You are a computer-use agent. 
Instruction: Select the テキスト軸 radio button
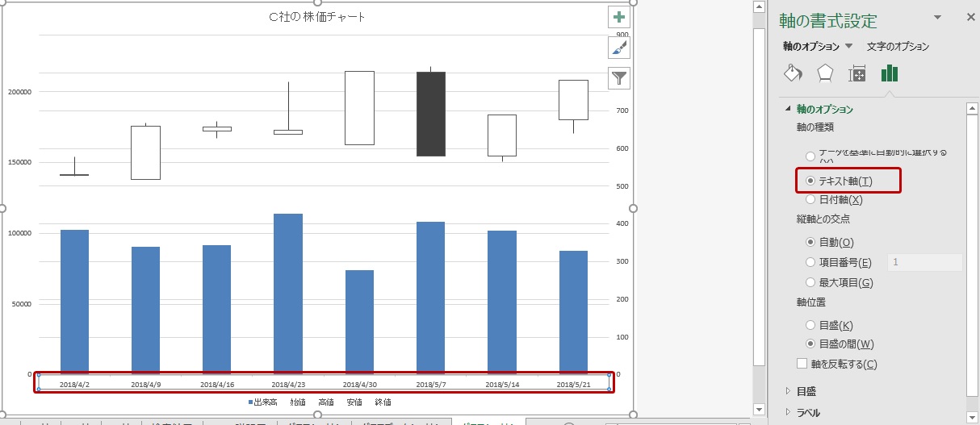[x=811, y=181]
